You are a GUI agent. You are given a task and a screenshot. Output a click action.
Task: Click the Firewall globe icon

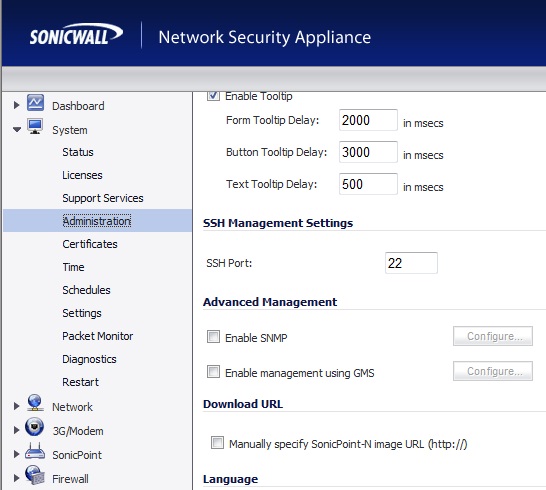click(35, 475)
